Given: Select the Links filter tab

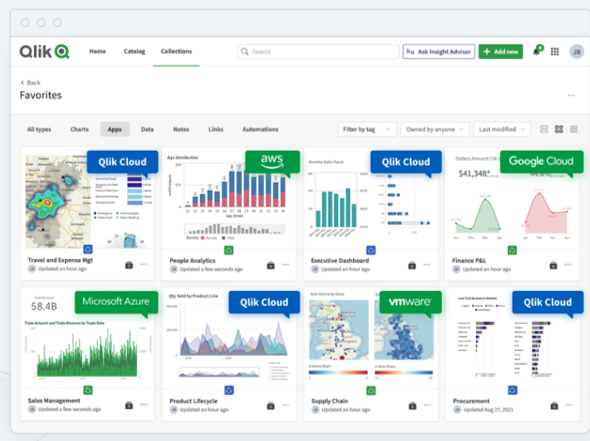Looking at the screenshot, I should (216, 129).
